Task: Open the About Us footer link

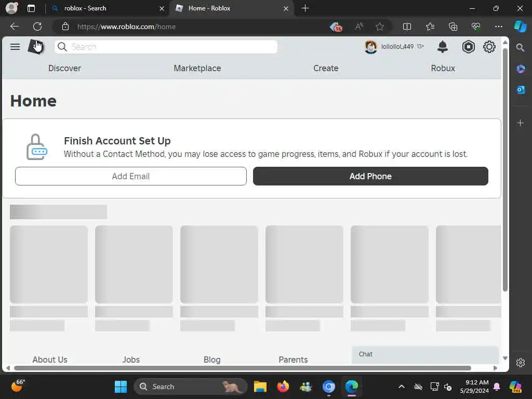Action: coord(50,360)
